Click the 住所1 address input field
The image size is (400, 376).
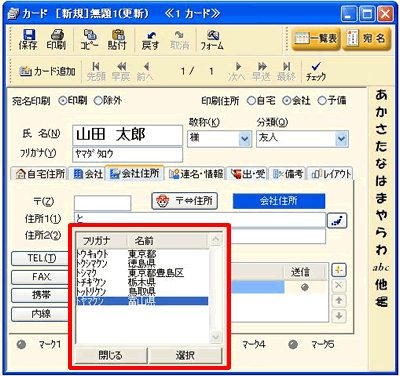pyautogui.click(x=200, y=219)
